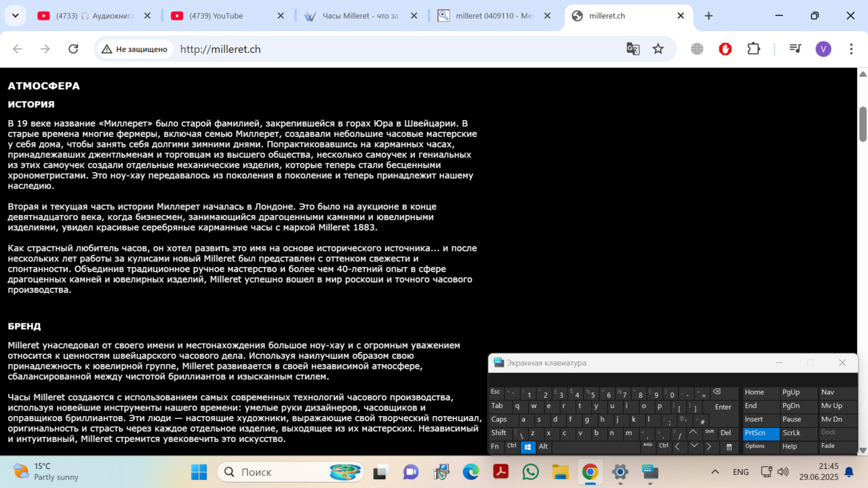
Task: Open the notification bell in taskbar
Action: coord(848,472)
